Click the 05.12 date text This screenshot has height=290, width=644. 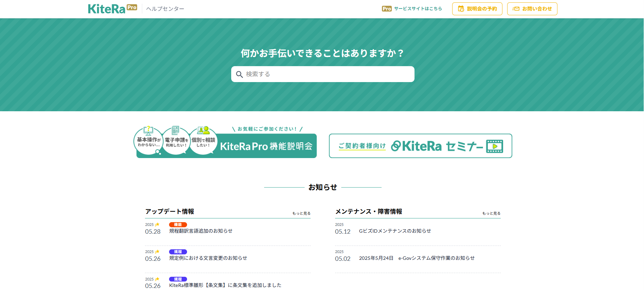click(343, 232)
